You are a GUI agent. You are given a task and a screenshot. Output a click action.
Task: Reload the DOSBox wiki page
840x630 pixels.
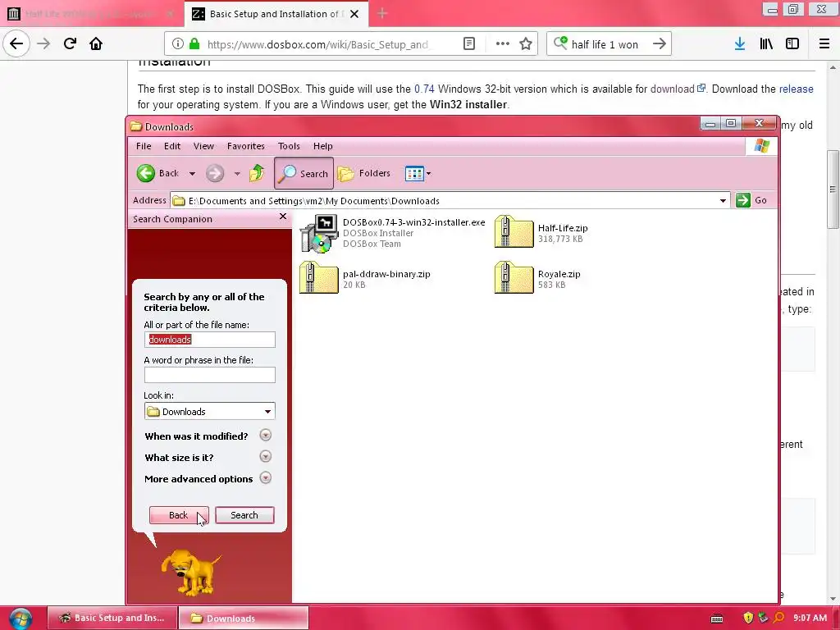click(70, 43)
